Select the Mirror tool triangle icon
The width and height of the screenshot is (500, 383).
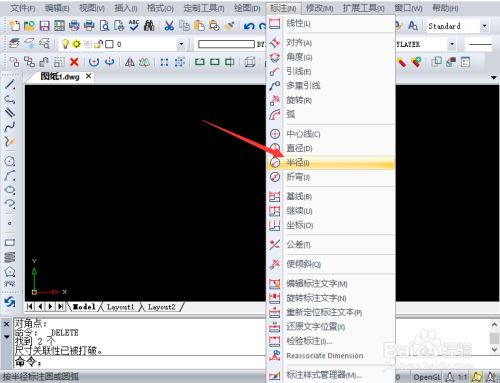tap(129, 62)
